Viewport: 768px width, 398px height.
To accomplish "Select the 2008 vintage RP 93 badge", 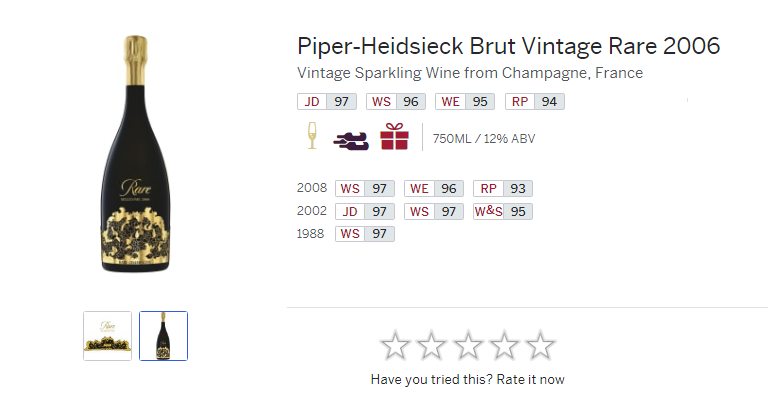I will (x=503, y=188).
